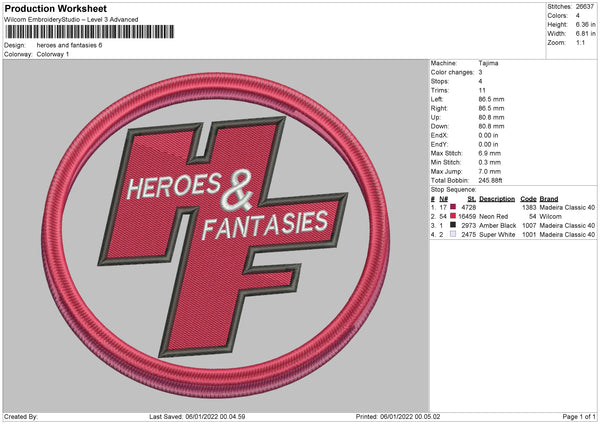Click the design name 'heroes and fantasies 6'

[69, 45]
